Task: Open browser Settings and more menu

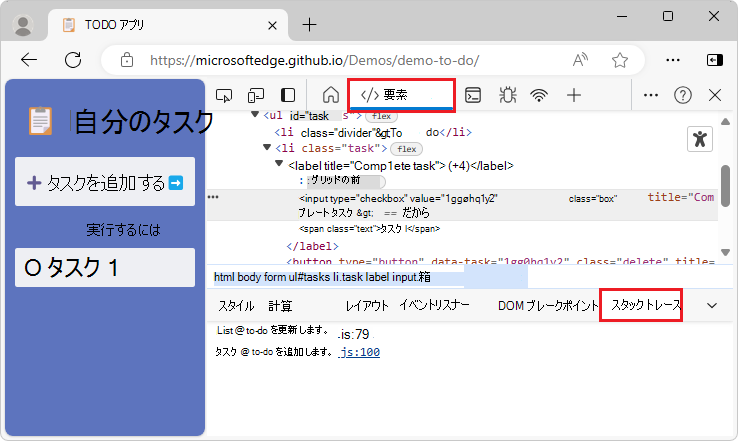Action: (x=673, y=60)
